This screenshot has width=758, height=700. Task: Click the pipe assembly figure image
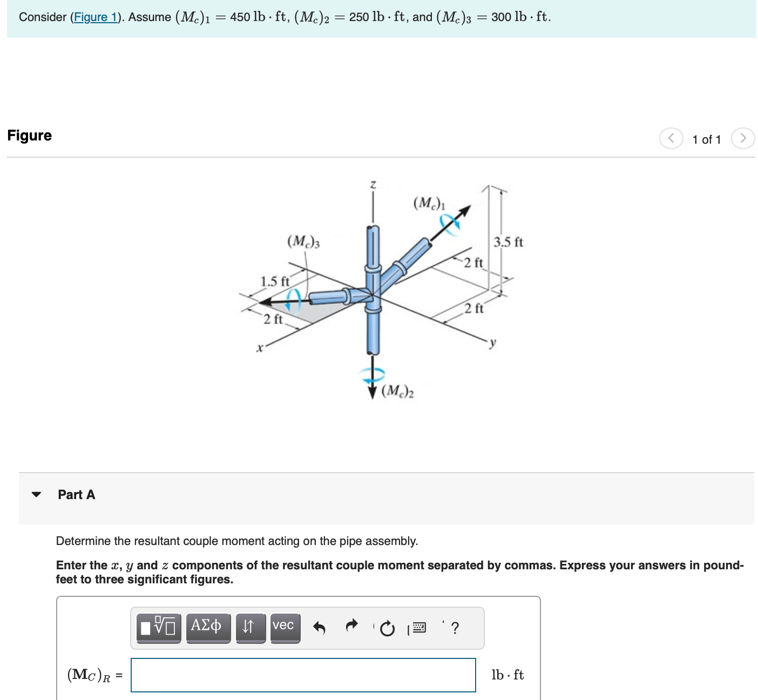click(378, 292)
